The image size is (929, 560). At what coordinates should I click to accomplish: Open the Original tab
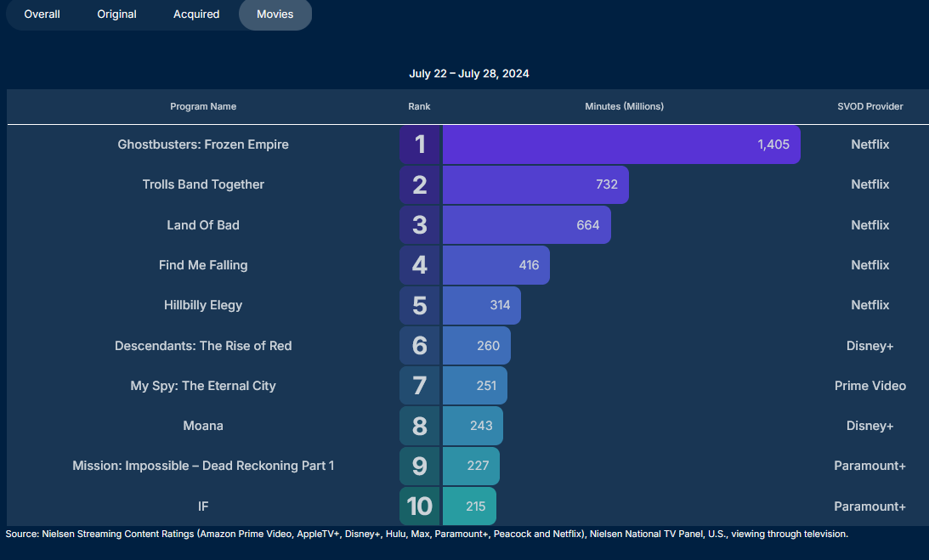click(x=116, y=14)
